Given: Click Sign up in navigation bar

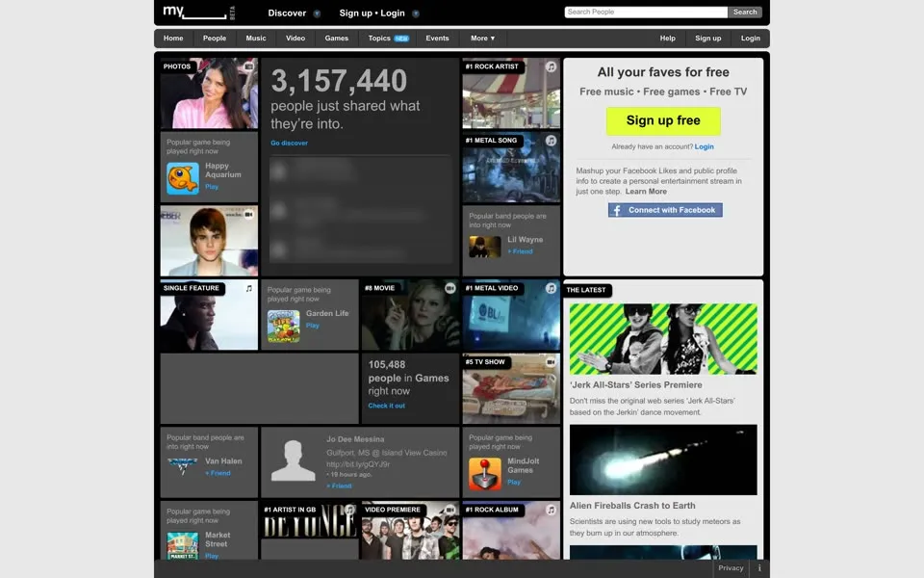Looking at the screenshot, I should pyautogui.click(x=707, y=39).
